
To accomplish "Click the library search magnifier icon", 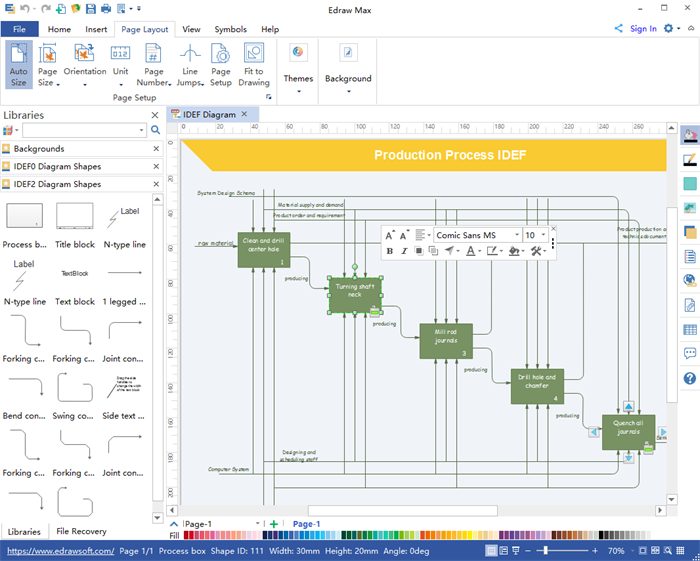I will [x=155, y=130].
